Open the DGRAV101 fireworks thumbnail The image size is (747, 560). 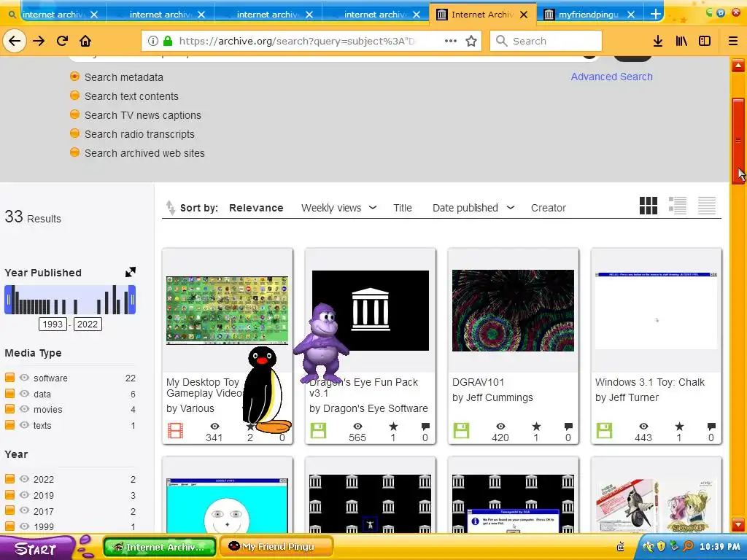pos(513,311)
